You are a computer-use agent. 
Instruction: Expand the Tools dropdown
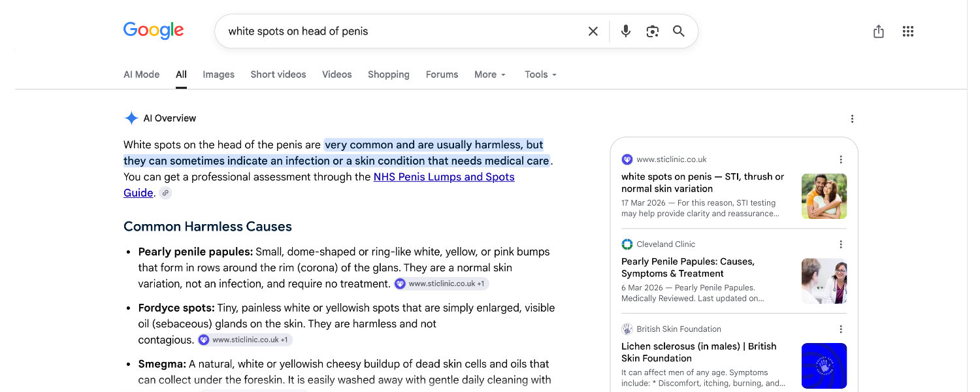(x=541, y=74)
